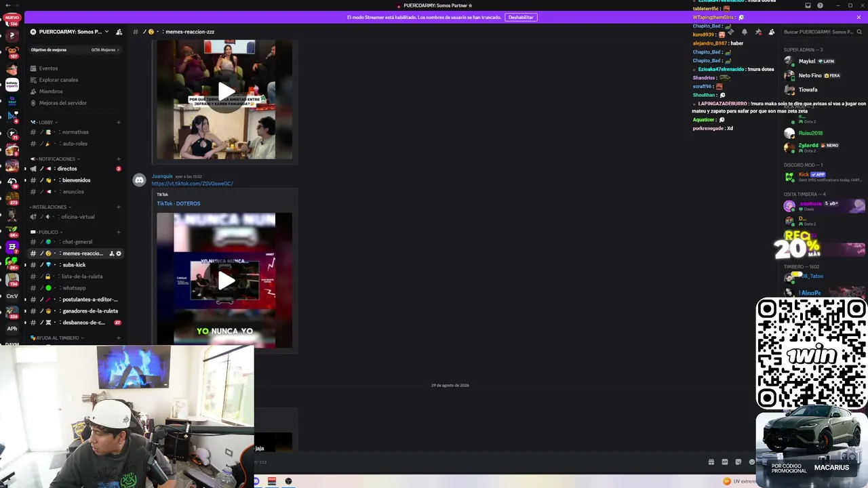
Task: Open the subs-kick channel
Action: (75, 265)
